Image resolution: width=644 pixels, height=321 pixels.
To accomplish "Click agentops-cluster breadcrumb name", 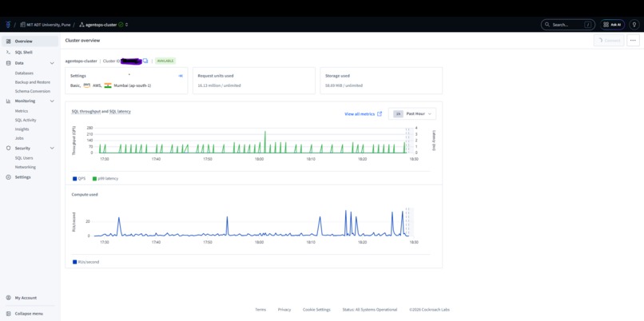I will pyautogui.click(x=101, y=25).
